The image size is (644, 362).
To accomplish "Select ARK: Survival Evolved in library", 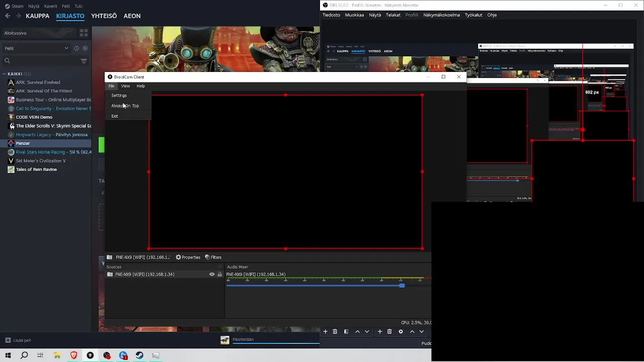I will click(38, 82).
